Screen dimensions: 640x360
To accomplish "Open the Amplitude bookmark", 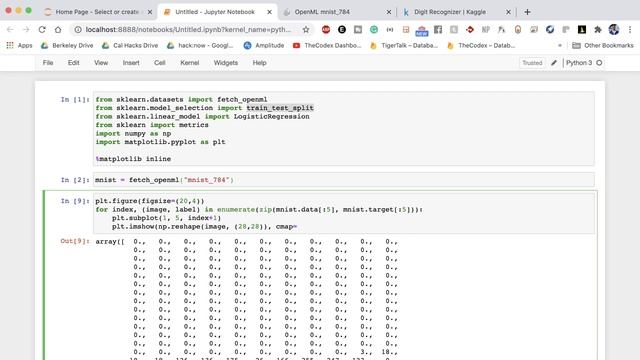I will (x=264, y=45).
